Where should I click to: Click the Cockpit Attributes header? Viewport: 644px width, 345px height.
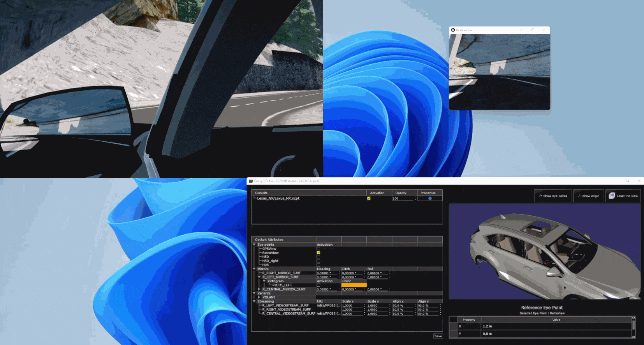284,239
